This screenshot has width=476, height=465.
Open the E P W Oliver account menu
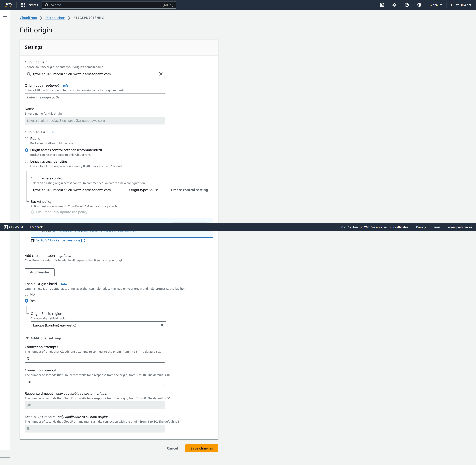tap(461, 5)
